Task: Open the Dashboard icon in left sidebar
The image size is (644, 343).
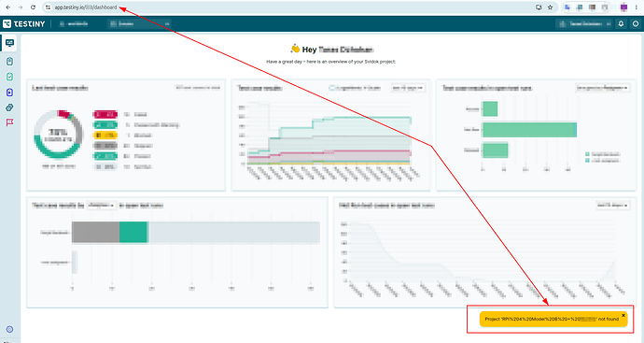Action: click(x=9, y=43)
